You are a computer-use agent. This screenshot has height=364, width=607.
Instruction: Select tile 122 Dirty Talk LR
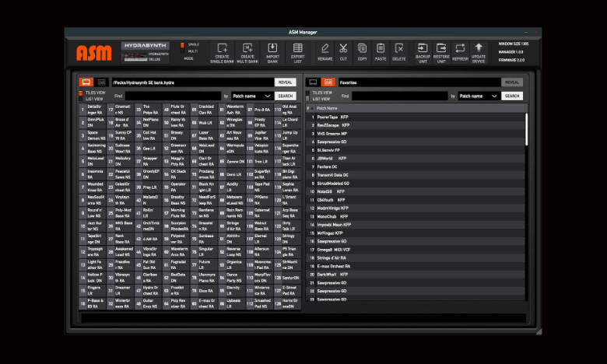(x=288, y=226)
